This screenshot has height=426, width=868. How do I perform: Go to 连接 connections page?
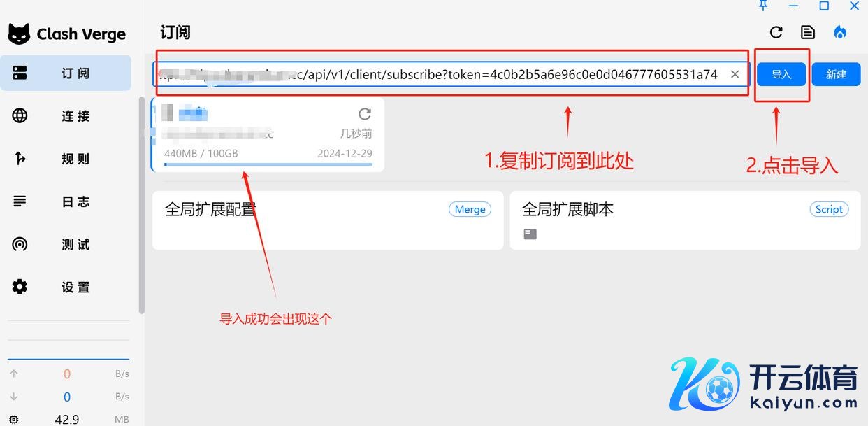[x=66, y=116]
